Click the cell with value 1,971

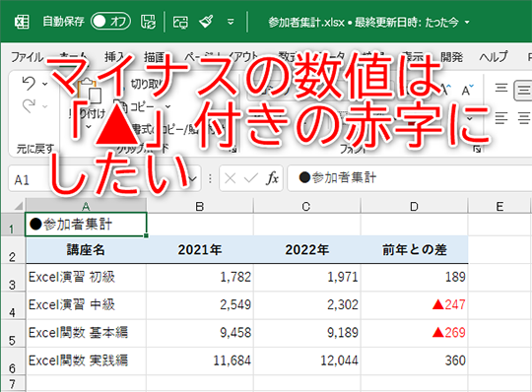306,278
